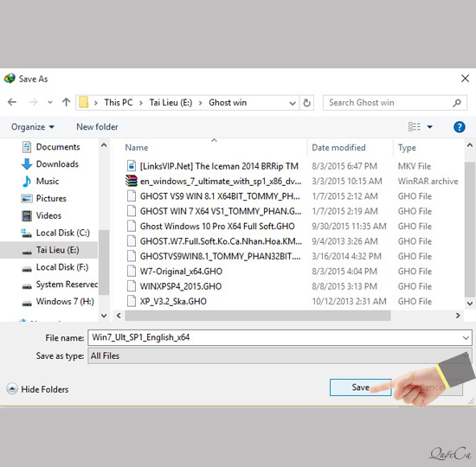The height and width of the screenshot is (467, 476).
Task: Select WINXPSP4_2015.GHO file
Action: 181,286
